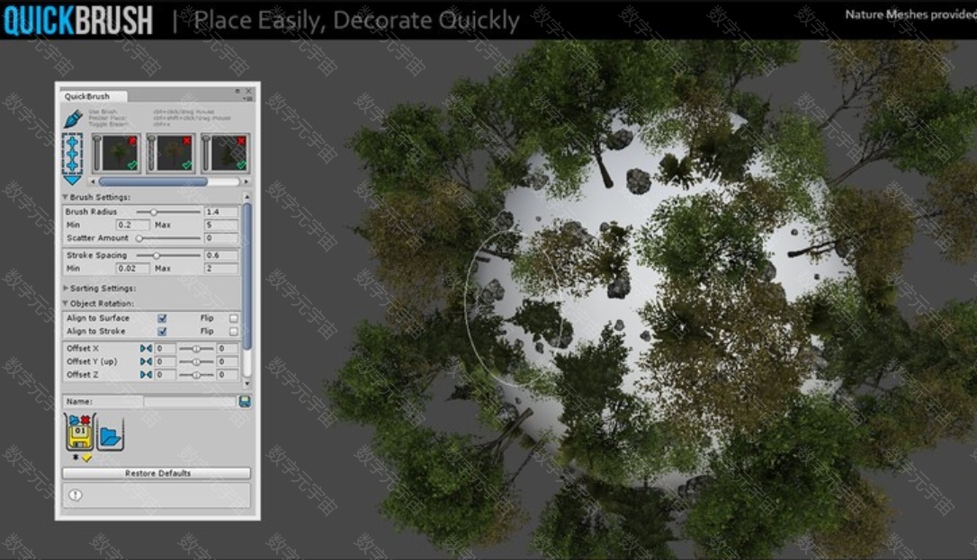
Task: Click the Offset Z range slider
Action: click(x=196, y=375)
